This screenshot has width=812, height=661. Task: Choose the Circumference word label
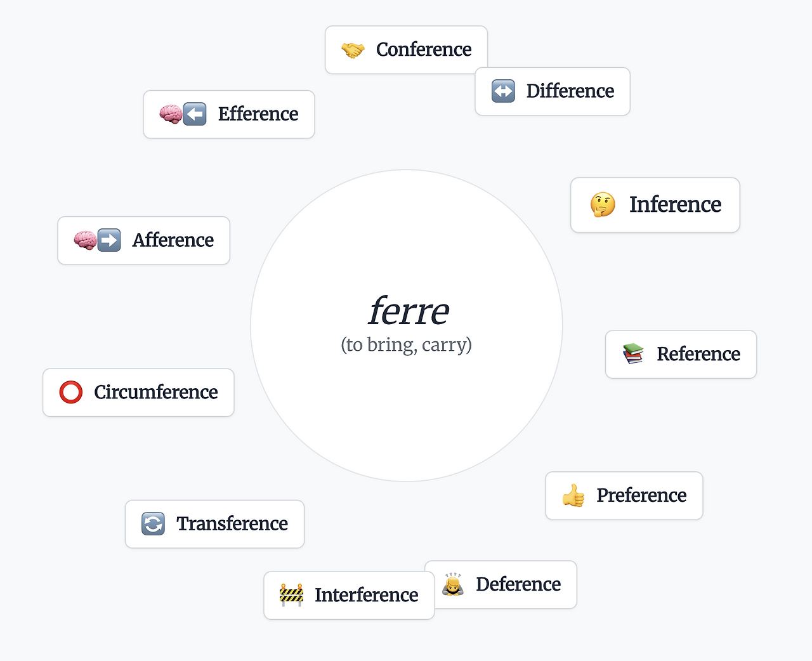155,393
